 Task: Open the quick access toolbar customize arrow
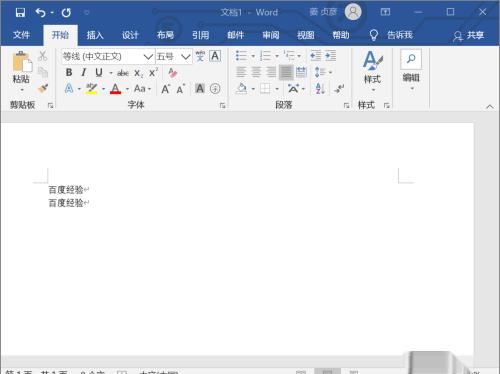pyautogui.click(x=87, y=13)
